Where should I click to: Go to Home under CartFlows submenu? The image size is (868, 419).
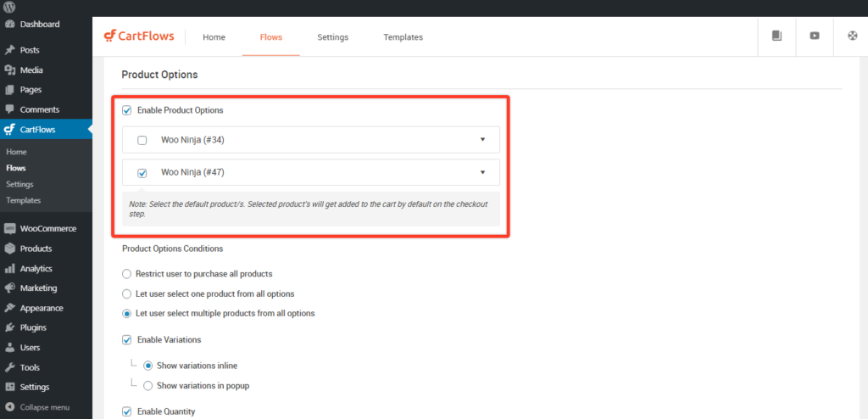[17, 152]
